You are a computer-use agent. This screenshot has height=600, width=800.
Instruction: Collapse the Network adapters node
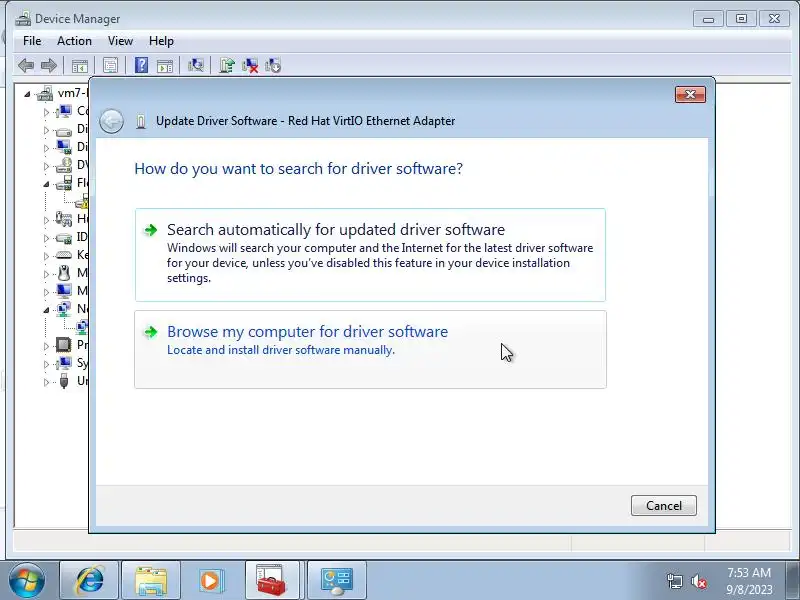click(46, 310)
